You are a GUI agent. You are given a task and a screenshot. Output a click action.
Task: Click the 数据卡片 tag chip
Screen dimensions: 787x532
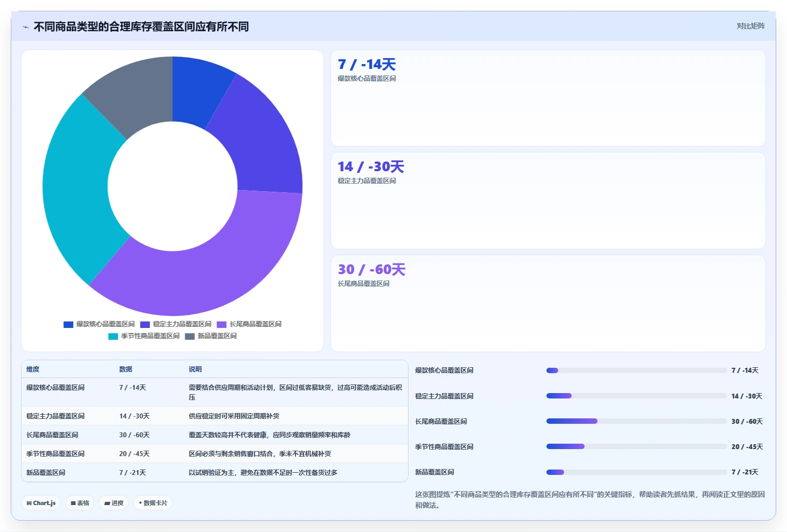click(x=153, y=503)
